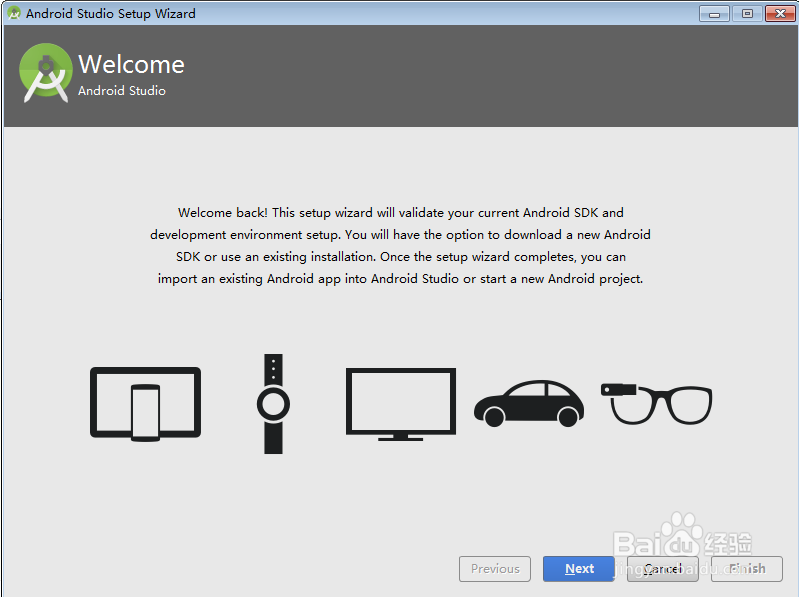Click the "Welcome back!" paragraph first line
The width and height of the screenshot is (799, 597).
point(401,212)
